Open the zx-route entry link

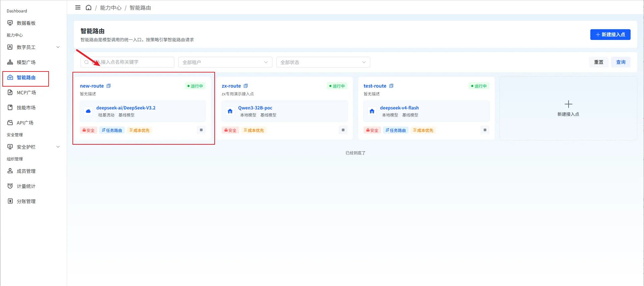(231, 86)
